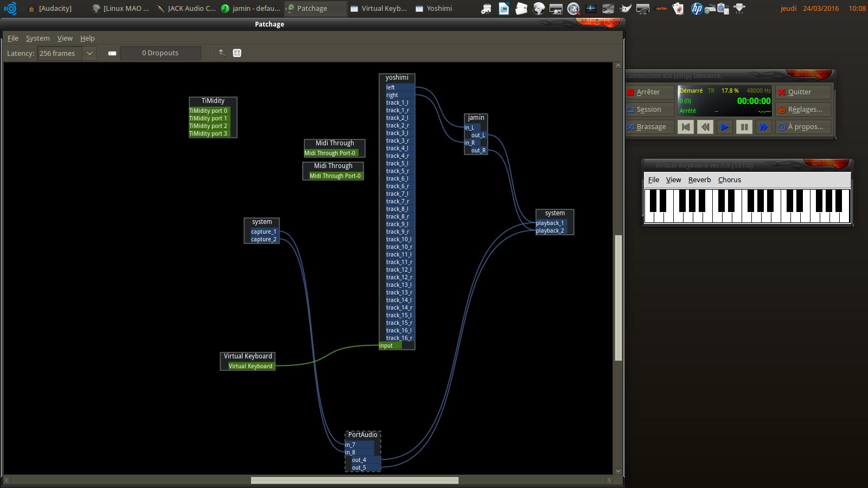Image resolution: width=868 pixels, height=488 pixels.
Task: Open the System menu in Patchage
Action: tap(37, 38)
